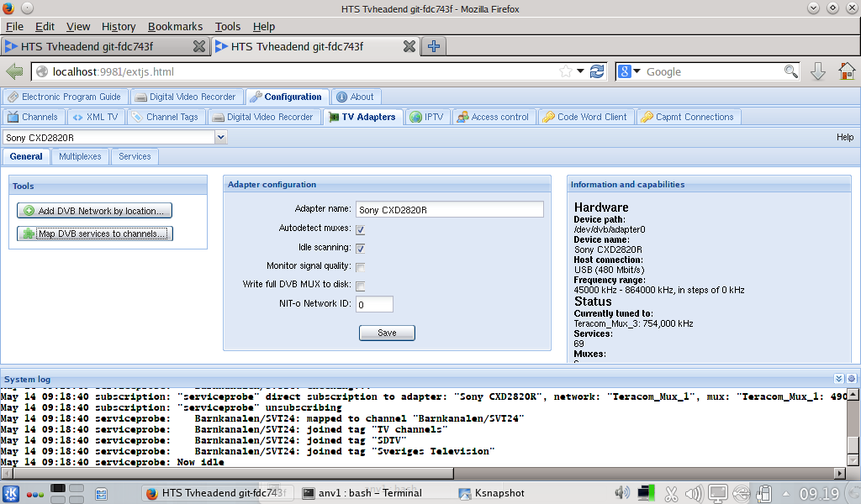Click the search magnifier in Google box
This screenshot has height=504, width=861.
point(790,71)
